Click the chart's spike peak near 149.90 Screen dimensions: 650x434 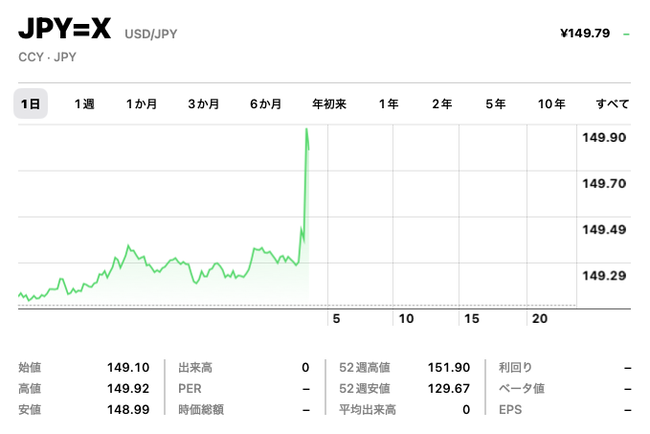[306, 130]
